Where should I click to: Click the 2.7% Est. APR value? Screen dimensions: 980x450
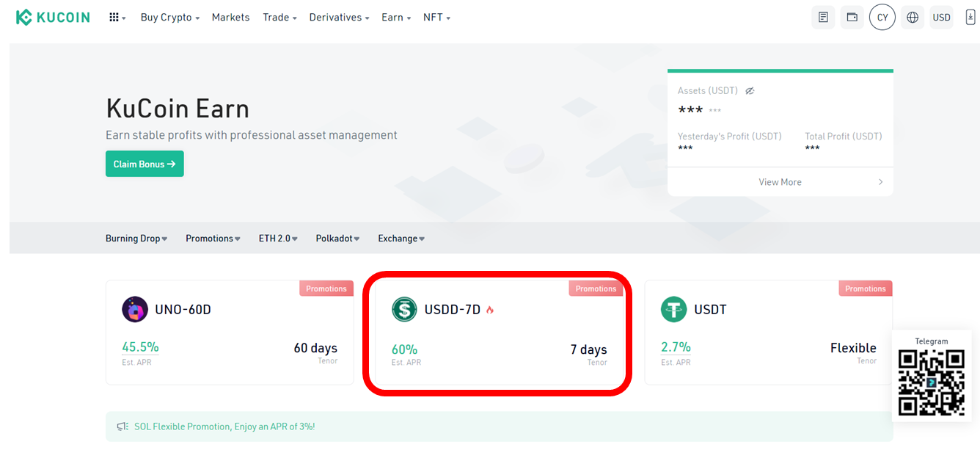pos(676,347)
